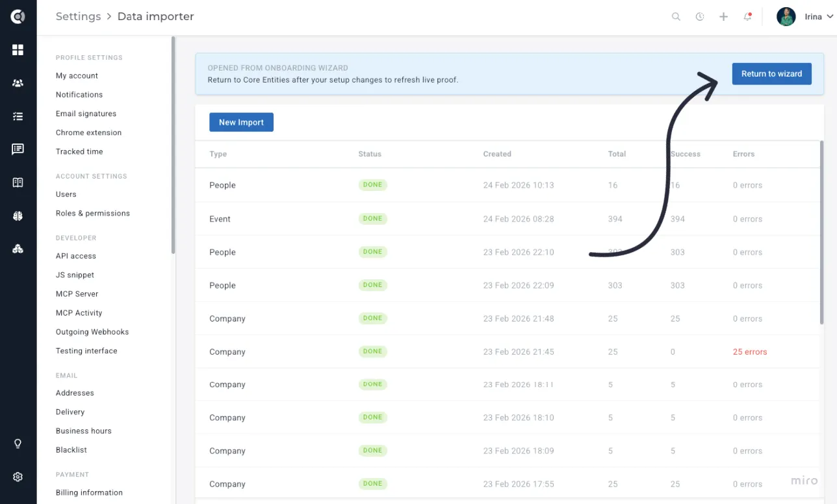The width and height of the screenshot is (837, 504).
Task: Open the brain AI icon in sidebar
Action: [18, 216]
